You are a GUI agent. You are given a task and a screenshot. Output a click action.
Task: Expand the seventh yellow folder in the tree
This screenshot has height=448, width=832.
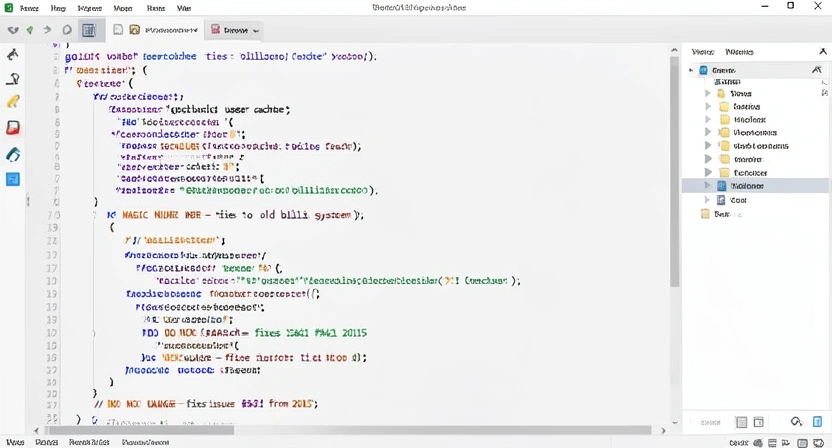click(x=707, y=173)
